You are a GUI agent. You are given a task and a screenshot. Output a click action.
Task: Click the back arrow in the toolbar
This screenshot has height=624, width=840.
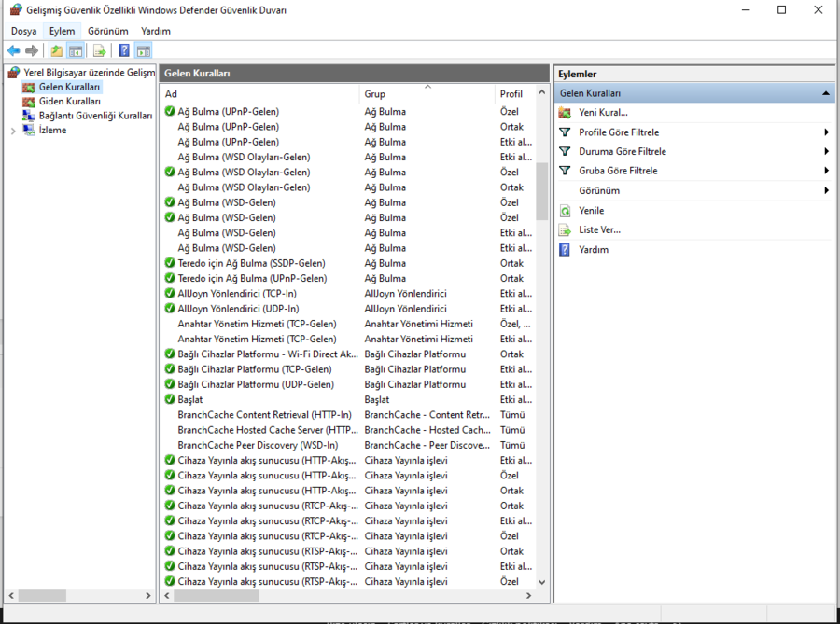pyautogui.click(x=13, y=50)
